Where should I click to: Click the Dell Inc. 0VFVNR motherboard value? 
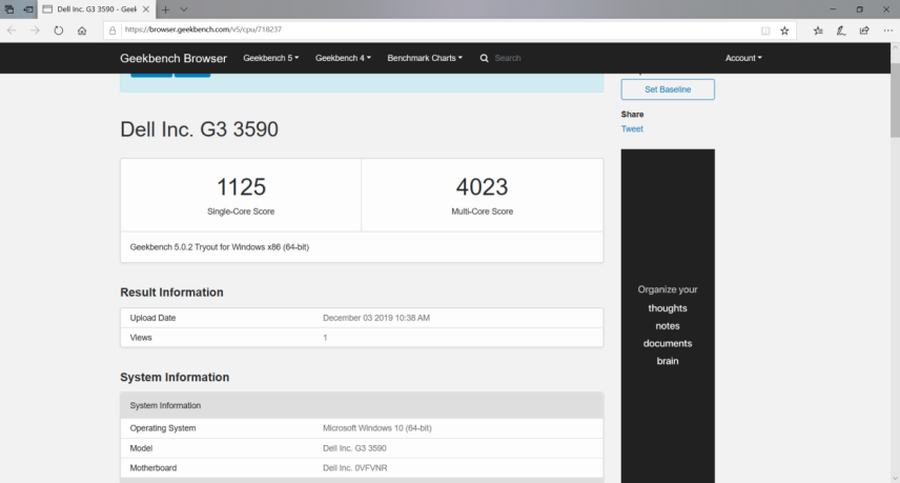pos(355,468)
